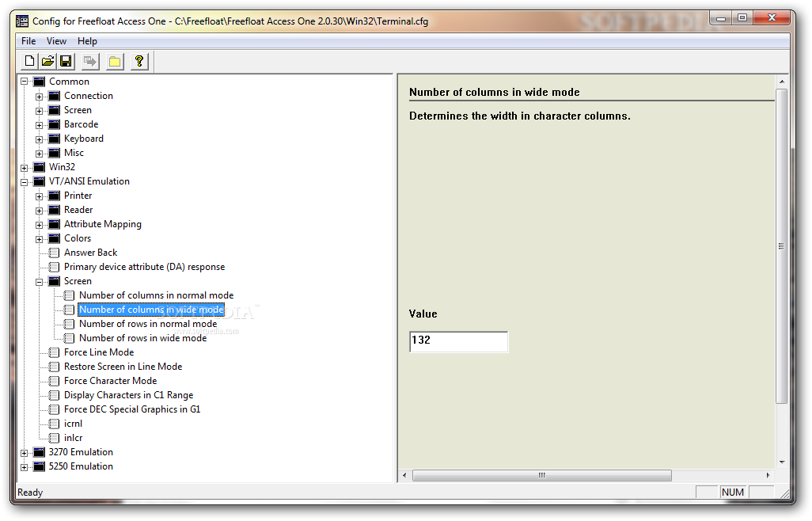Click the Colors folder icon
Image resolution: width=812 pixels, height=521 pixels.
tap(54, 238)
